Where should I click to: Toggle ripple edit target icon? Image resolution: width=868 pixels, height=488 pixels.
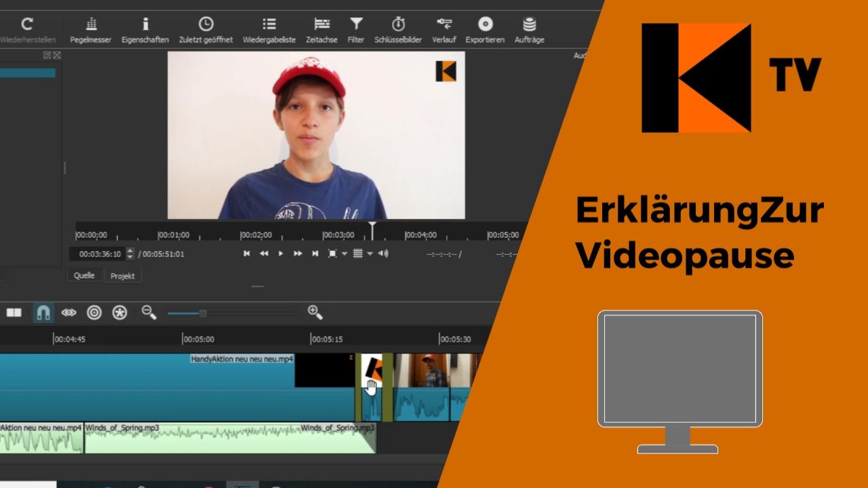point(94,312)
